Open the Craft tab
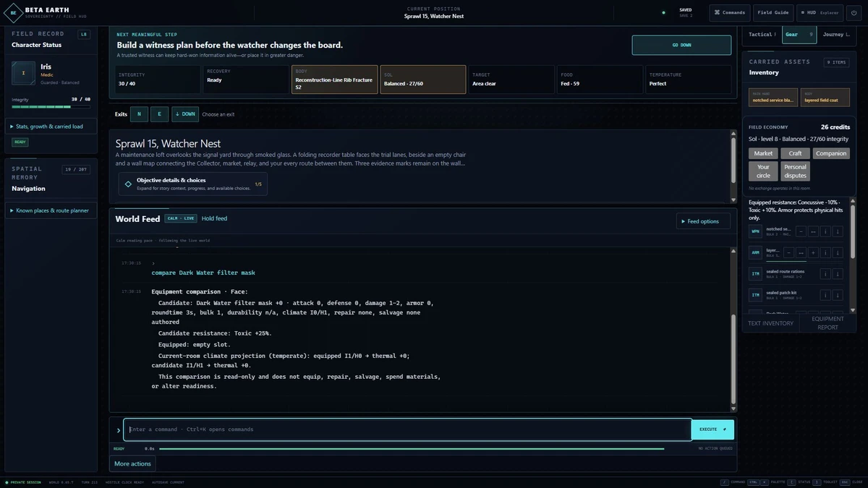 coord(796,153)
